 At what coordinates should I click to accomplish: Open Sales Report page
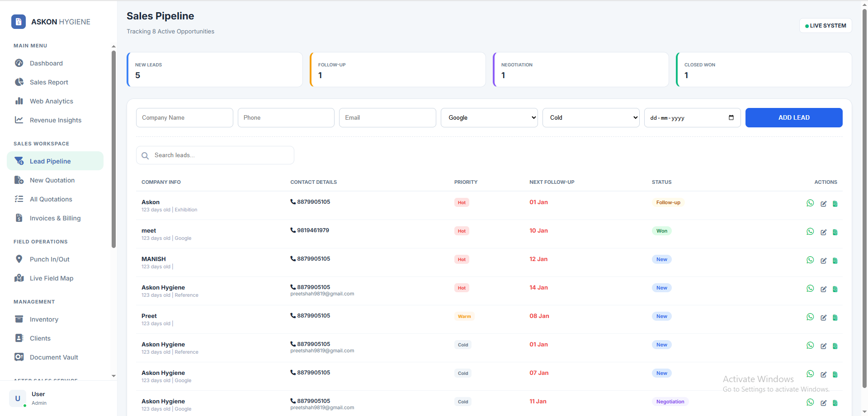coord(55,82)
